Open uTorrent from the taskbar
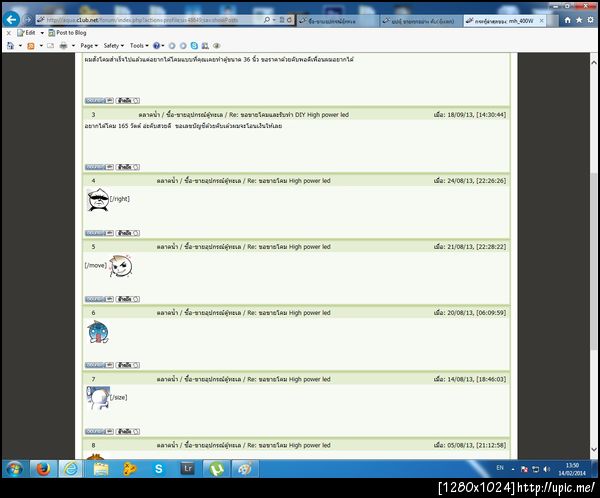This screenshot has width=600, height=498. coord(217,469)
